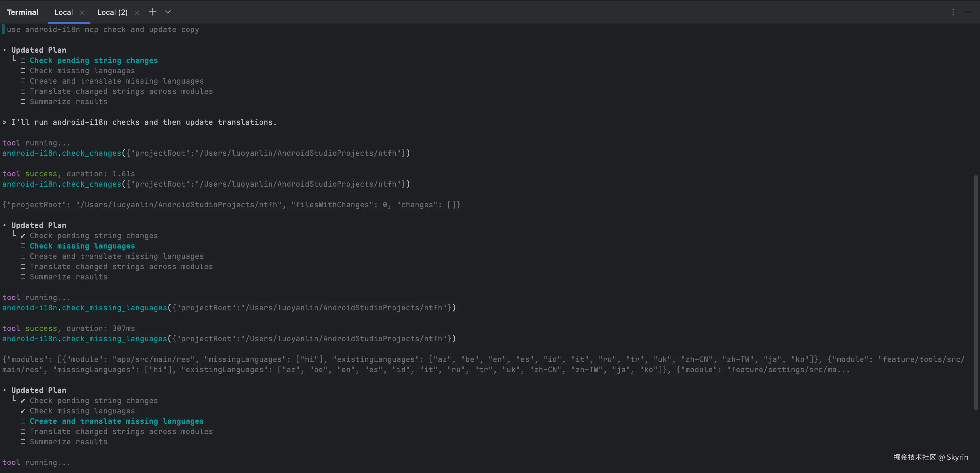Close the Local terminal tab
The height and width of the screenshot is (473, 980).
pyautogui.click(x=82, y=13)
